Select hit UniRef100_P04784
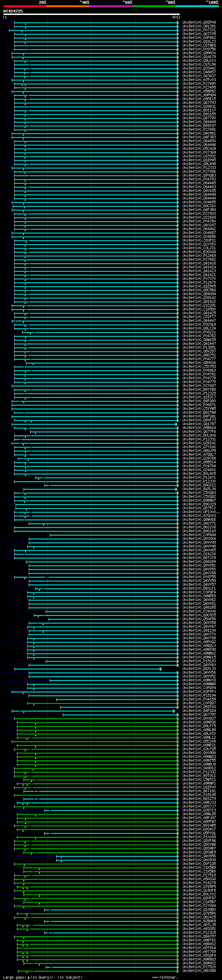This screenshot has width=222, height=980. (199, 466)
